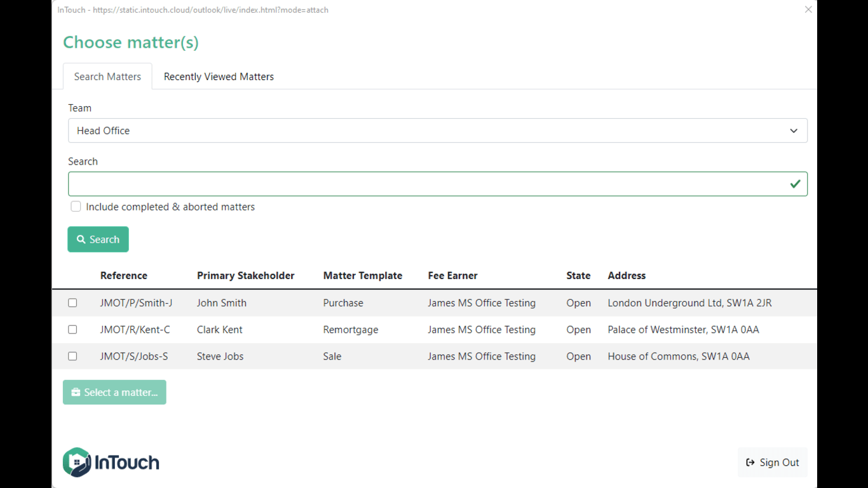Screen dimensions: 868x488
Task: Open the Team dropdown showing Head Office
Action: click(437, 131)
